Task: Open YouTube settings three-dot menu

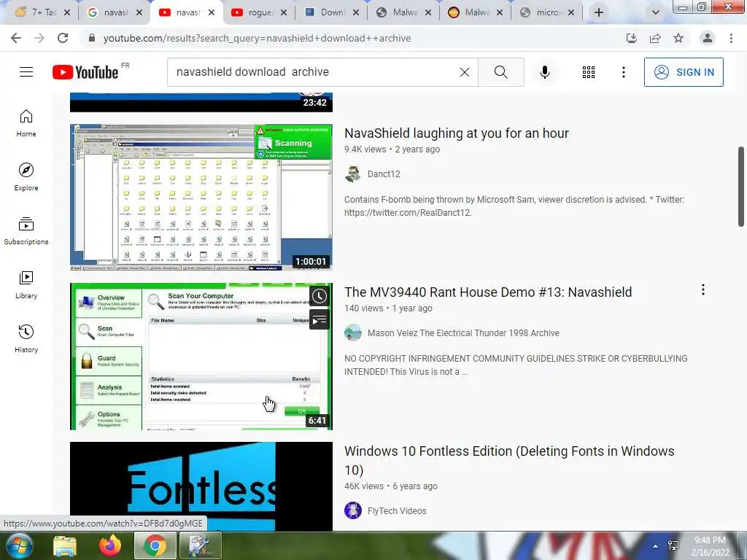Action: click(x=623, y=72)
